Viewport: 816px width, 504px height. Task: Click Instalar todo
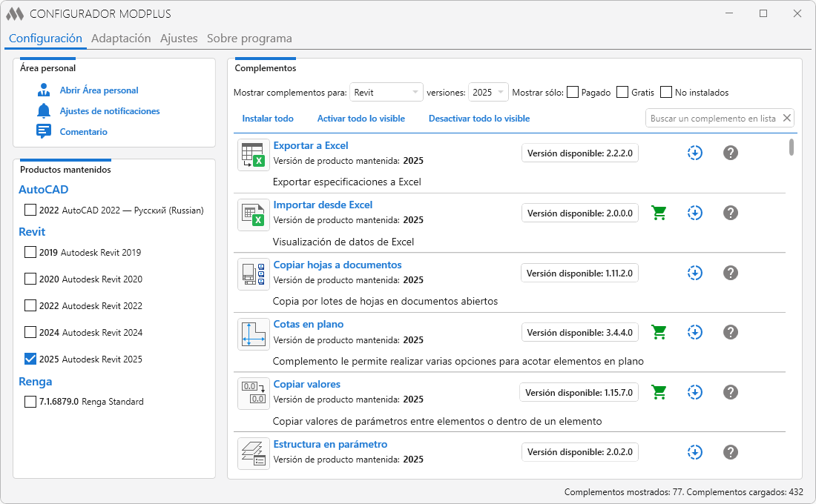click(x=268, y=119)
